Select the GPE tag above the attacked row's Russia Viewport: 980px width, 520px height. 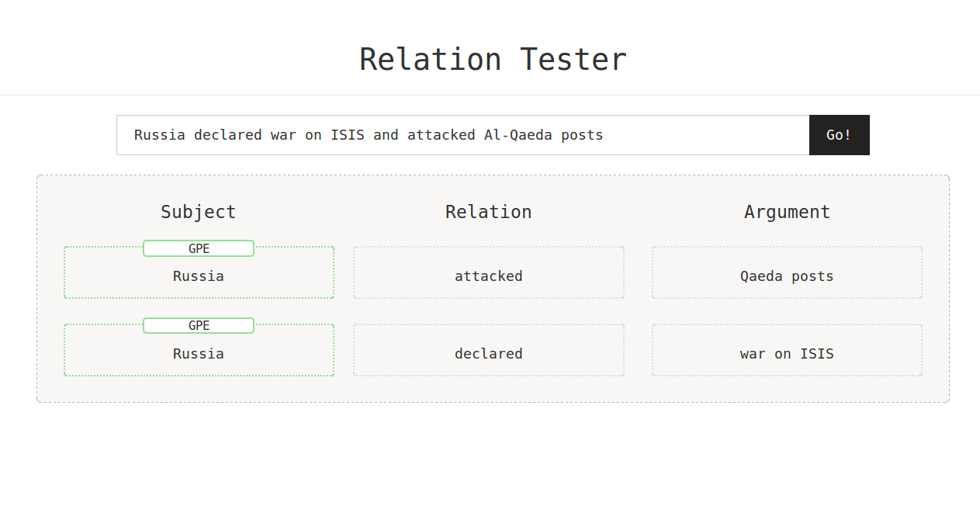coord(199,248)
